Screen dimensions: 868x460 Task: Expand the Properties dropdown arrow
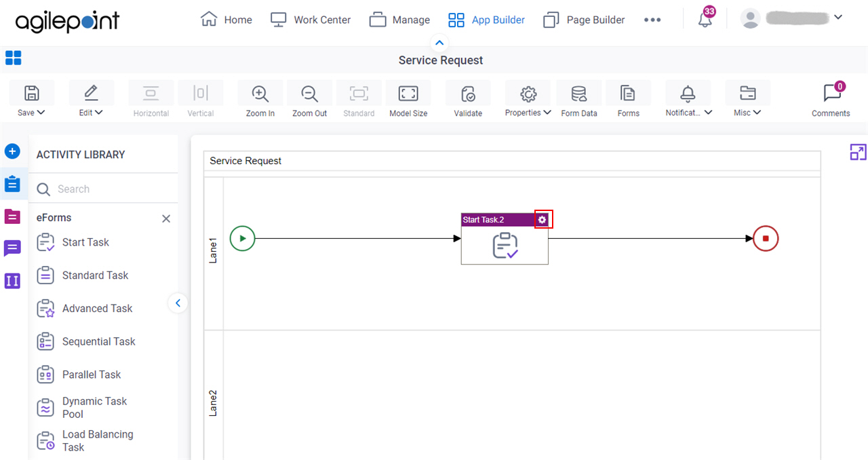click(547, 113)
